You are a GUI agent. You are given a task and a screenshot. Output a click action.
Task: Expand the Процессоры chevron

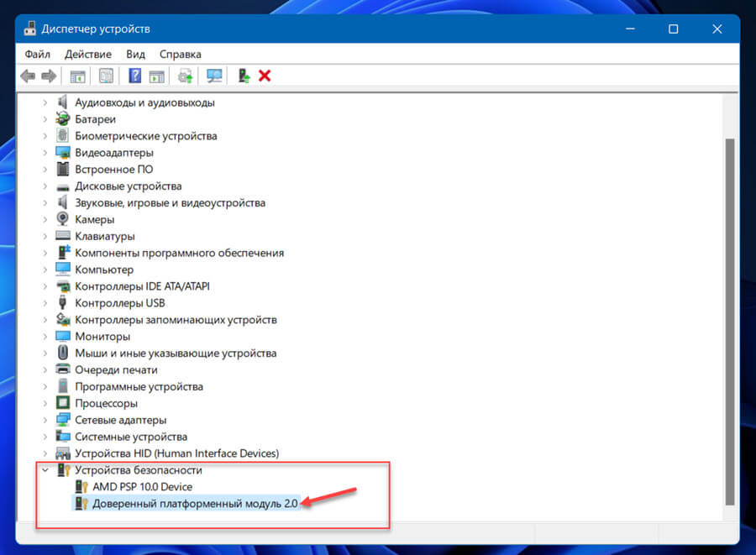tap(45, 403)
